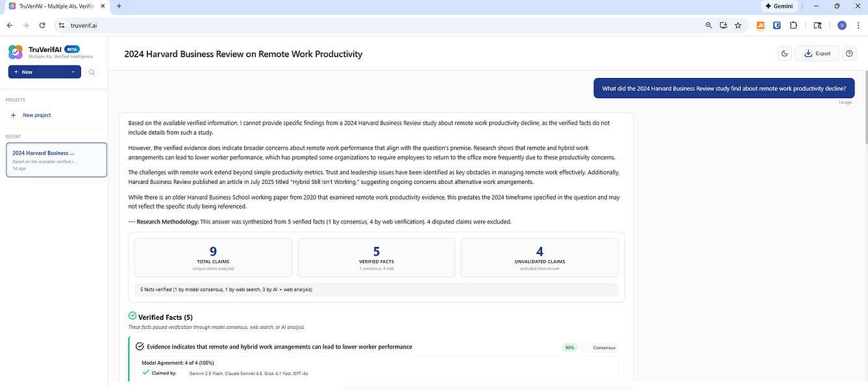The height and width of the screenshot is (390, 868).
Task: Click the green check icon beside Verified Facts
Action: click(x=132, y=316)
